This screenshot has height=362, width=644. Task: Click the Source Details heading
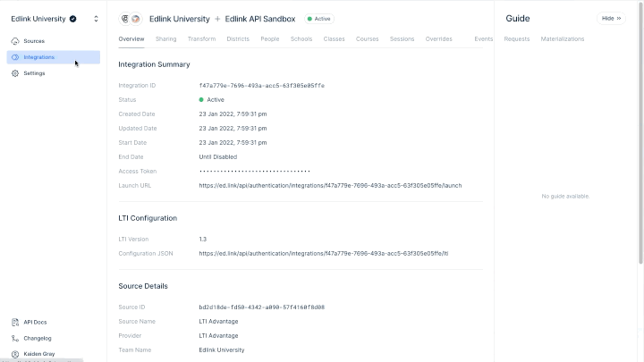click(143, 286)
